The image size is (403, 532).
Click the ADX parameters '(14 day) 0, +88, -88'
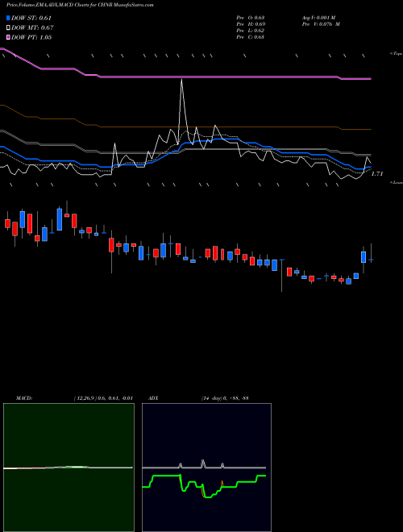[225, 398]
